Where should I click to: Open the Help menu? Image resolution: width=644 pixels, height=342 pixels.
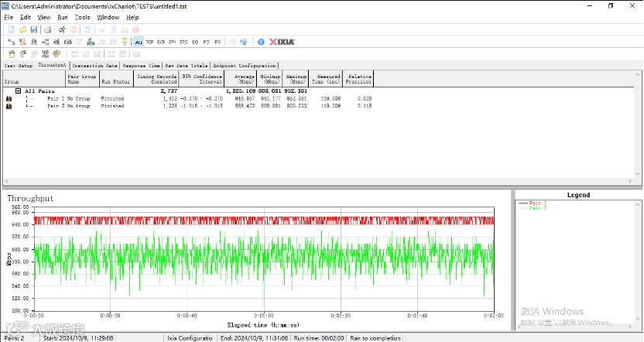click(x=132, y=17)
